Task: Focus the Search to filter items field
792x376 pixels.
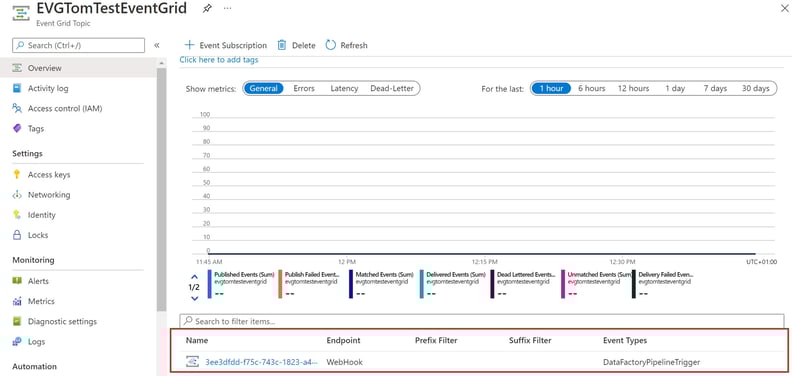Action: point(482,321)
